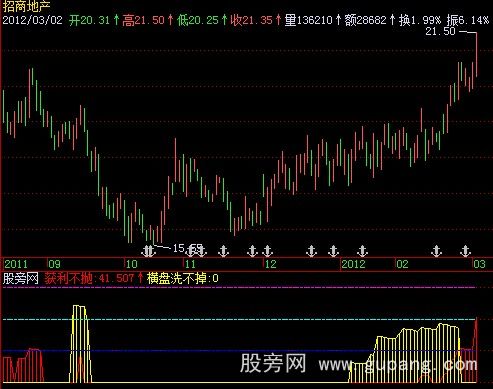This screenshot has height=389, width=493.
Task: Click the turnover rate 换1.99%
Action: (420, 20)
